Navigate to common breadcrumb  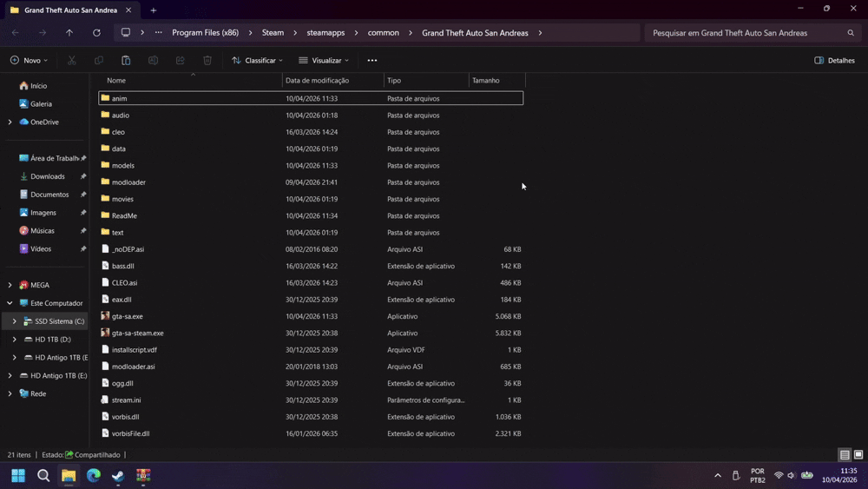click(383, 33)
